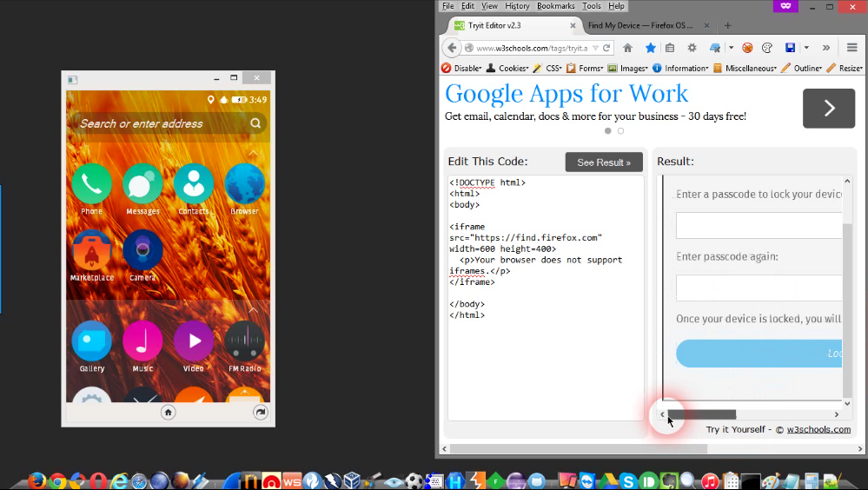Open Firefox from the taskbar
The width and height of the screenshot is (868, 490).
pyautogui.click(x=36, y=480)
